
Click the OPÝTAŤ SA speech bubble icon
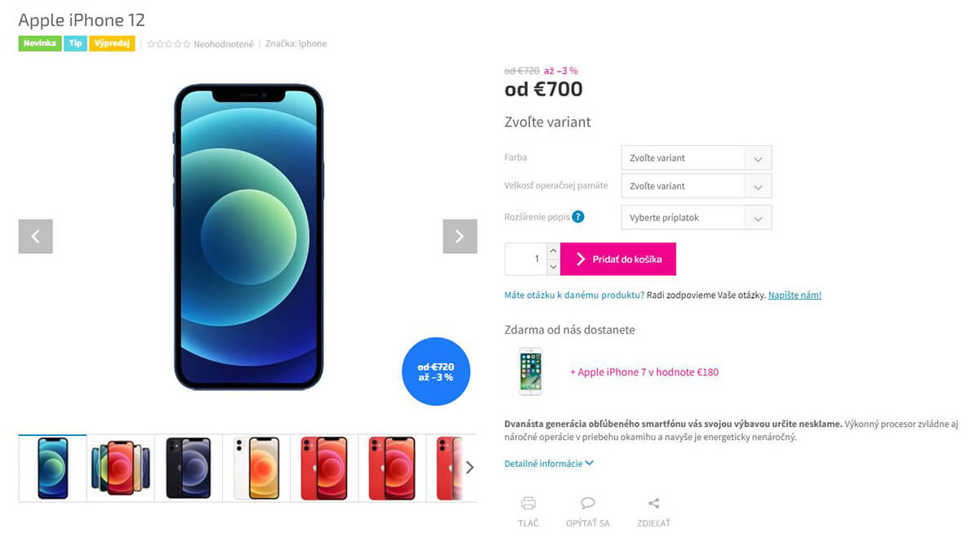[587, 503]
